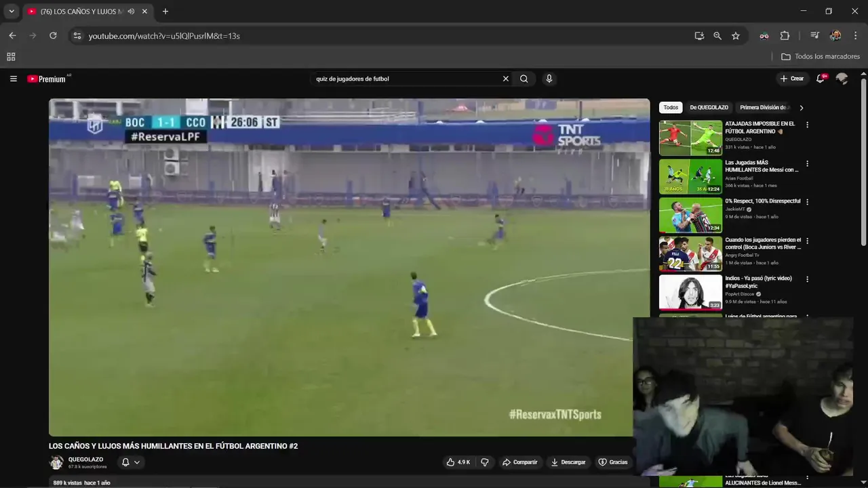This screenshot has width=868, height=488.
Task: Open options for 0% Respect video
Action: click(807, 202)
